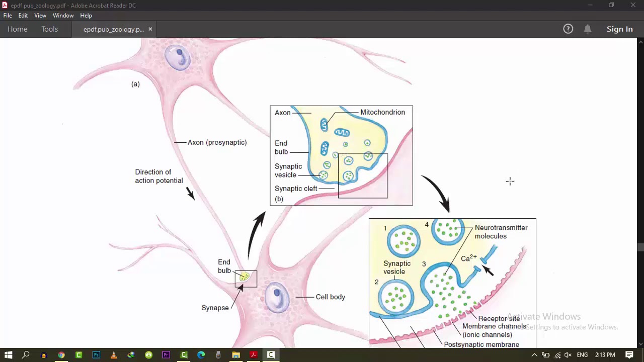This screenshot has width=644, height=362.
Task: Switch to the Tools tab
Action: [x=50, y=29]
